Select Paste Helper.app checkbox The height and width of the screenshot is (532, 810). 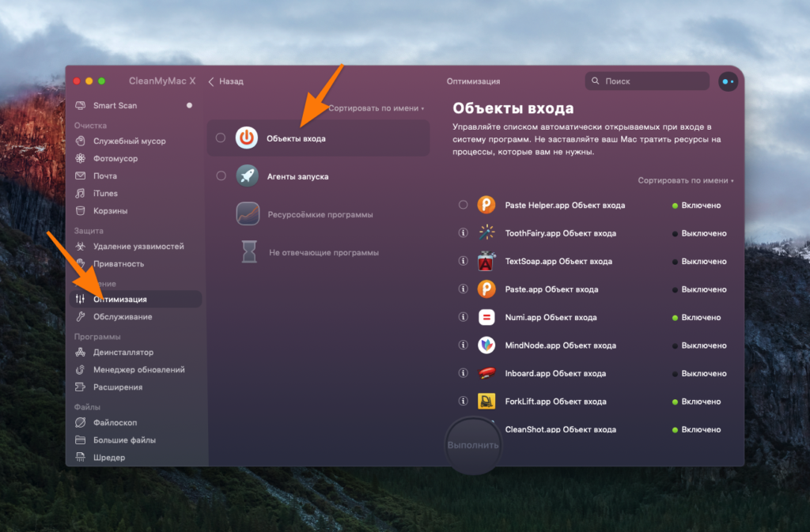click(463, 205)
